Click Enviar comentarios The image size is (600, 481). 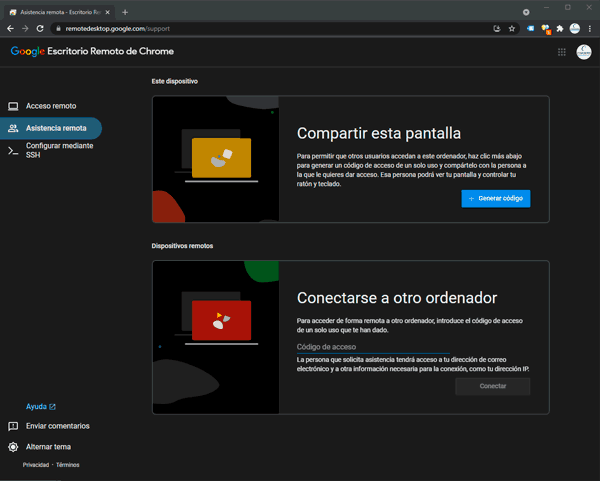(x=57, y=426)
